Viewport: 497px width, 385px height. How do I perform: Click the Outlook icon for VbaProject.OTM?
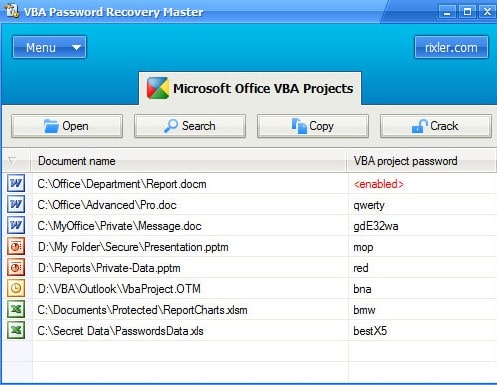click(x=16, y=288)
